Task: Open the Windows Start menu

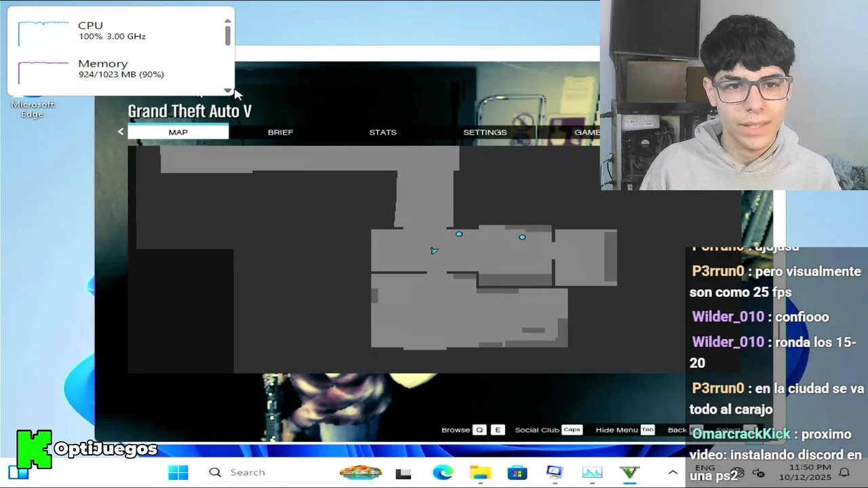Action: point(178,472)
